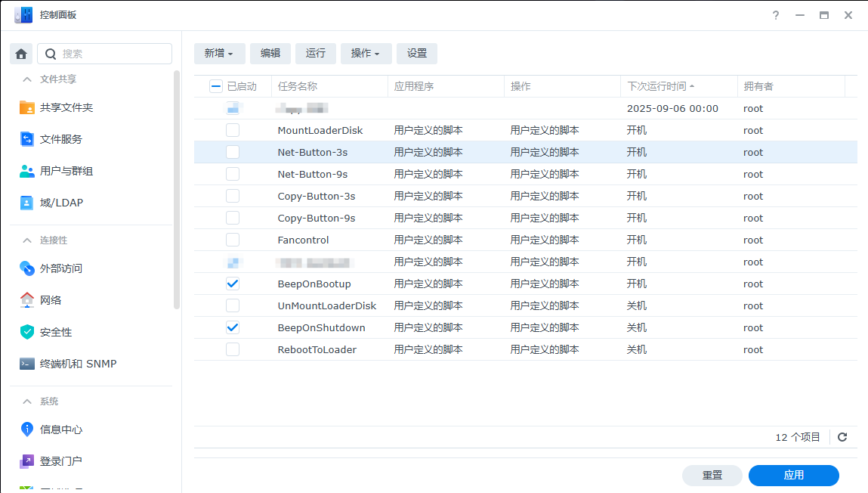Viewport: 868px width, 493px height.
Task: Uncheck the BeepOnBootup task checkbox
Action: [233, 284]
